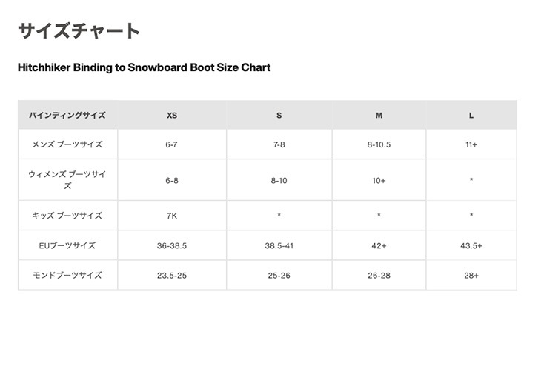Select the 11+ men's size cell

pyautogui.click(x=471, y=144)
